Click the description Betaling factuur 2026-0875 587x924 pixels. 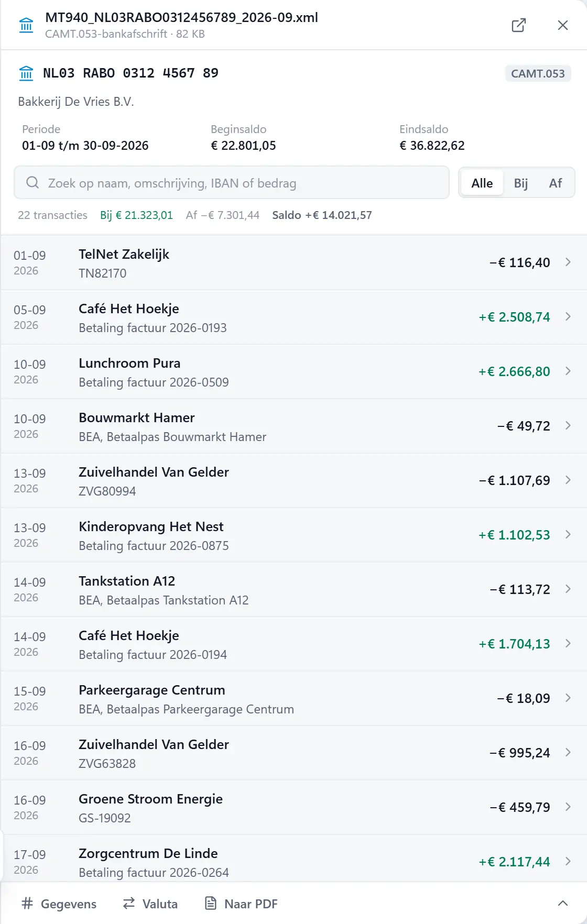[x=154, y=546]
